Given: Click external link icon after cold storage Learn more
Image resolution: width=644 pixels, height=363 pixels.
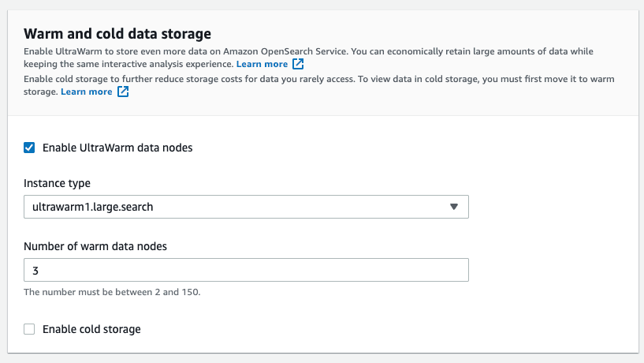Looking at the screenshot, I should (123, 92).
